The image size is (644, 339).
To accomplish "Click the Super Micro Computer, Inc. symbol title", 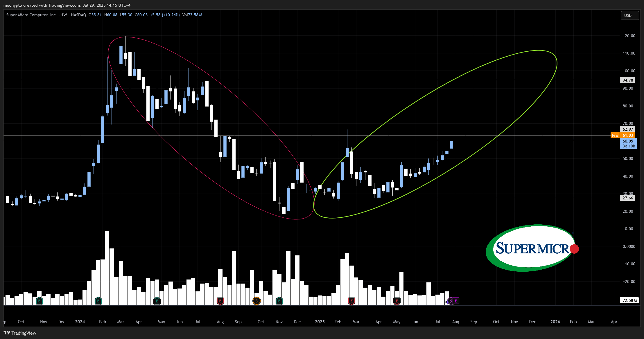I will tap(31, 15).
